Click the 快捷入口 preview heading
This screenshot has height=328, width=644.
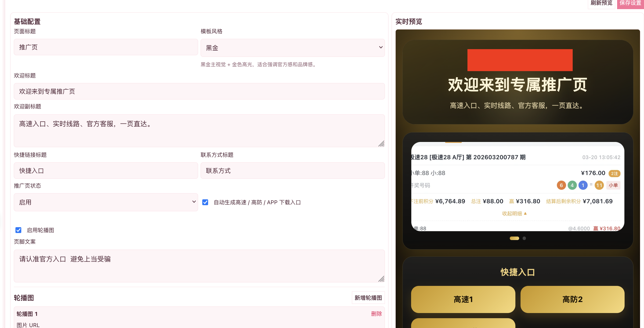click(x=518, y=272)
